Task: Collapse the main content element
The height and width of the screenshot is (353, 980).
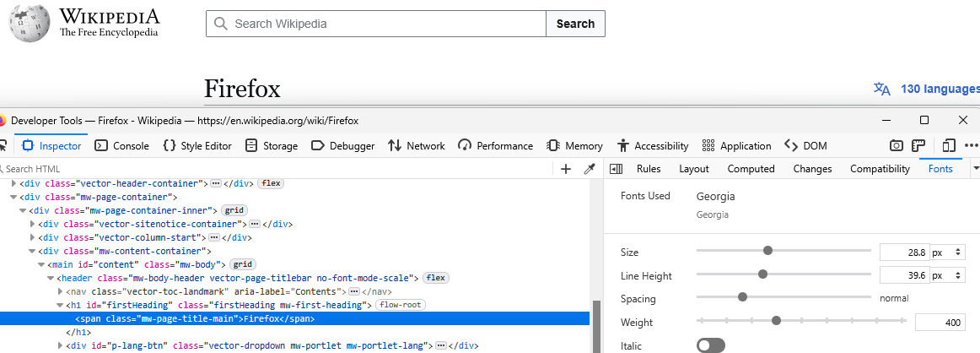Action: pos(42,265)
